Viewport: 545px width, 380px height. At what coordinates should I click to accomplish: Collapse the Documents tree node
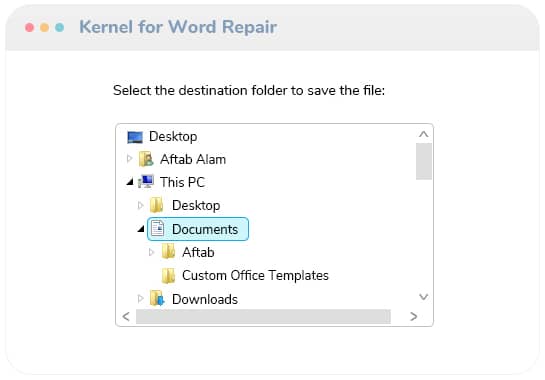141,229
